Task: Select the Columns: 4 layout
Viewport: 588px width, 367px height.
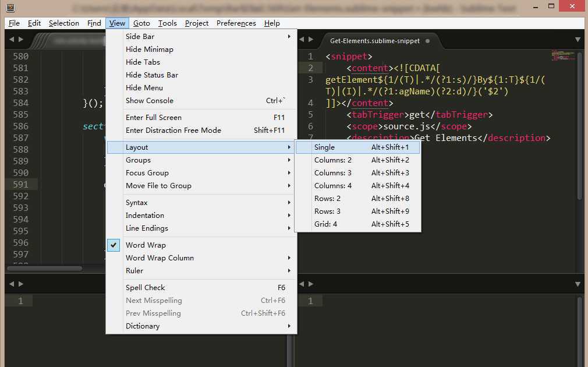Action: coord(358,185)
